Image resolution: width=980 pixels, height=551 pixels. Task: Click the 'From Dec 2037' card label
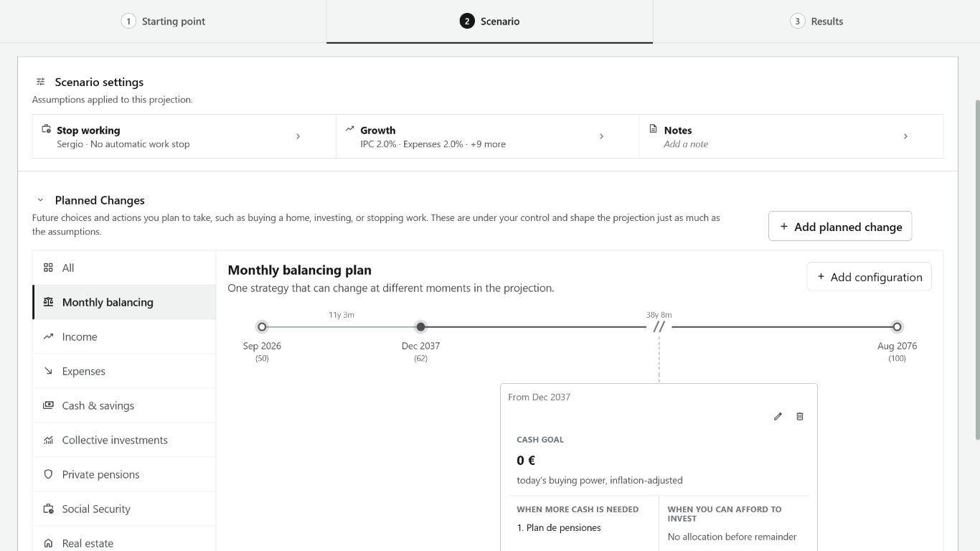pos(539,397)
